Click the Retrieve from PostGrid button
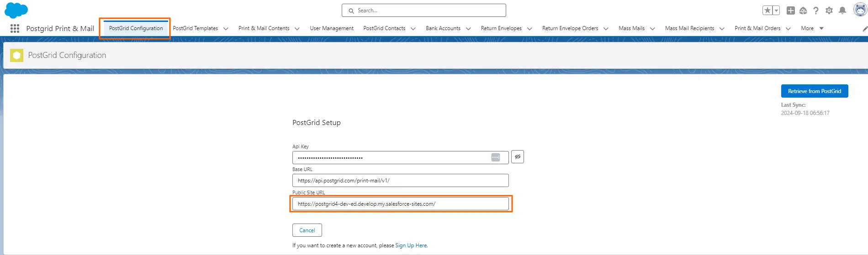 coord(814,91)
